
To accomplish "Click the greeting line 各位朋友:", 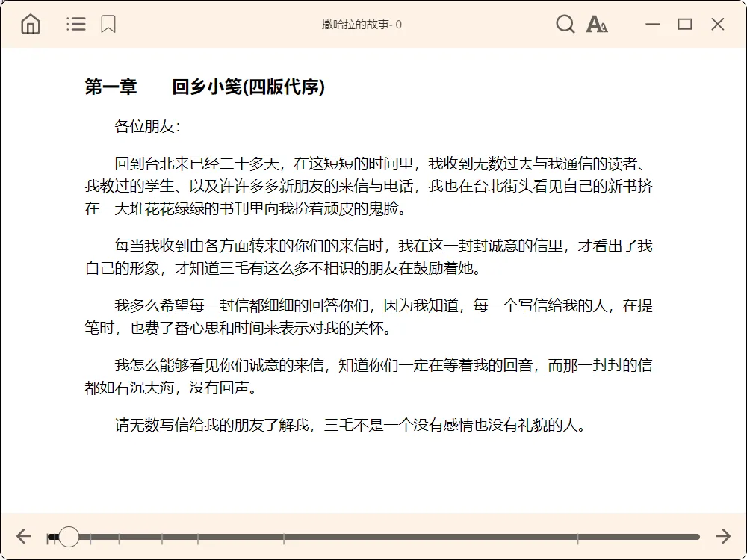I will pos(147,127).
